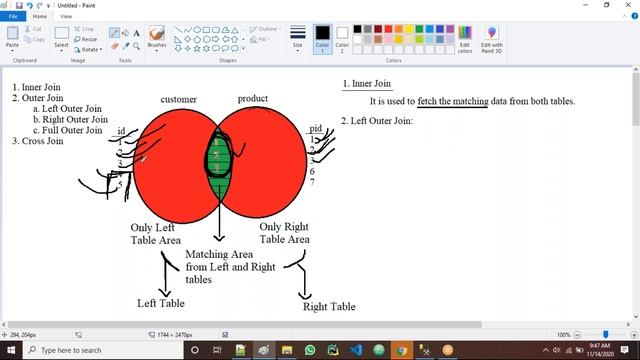Click the Paste clipboard icon
This screenshot has width=640, height=360.
12,33
